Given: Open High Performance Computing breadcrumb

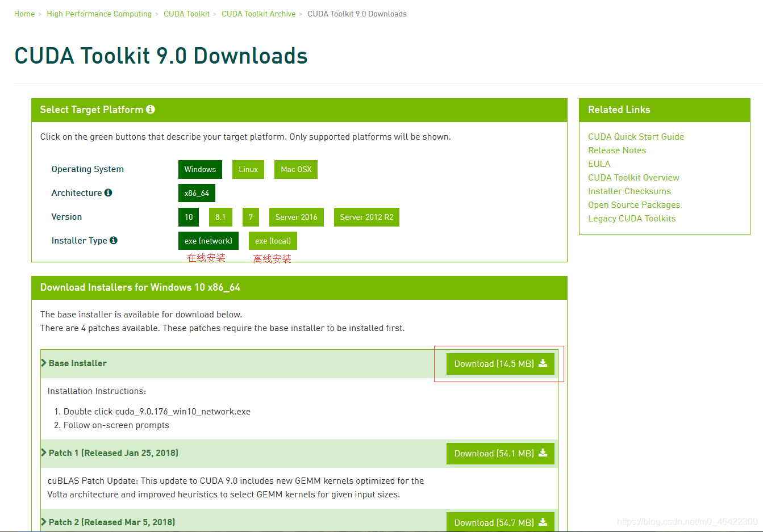Looking at the screenshot, I should [99, 14].
